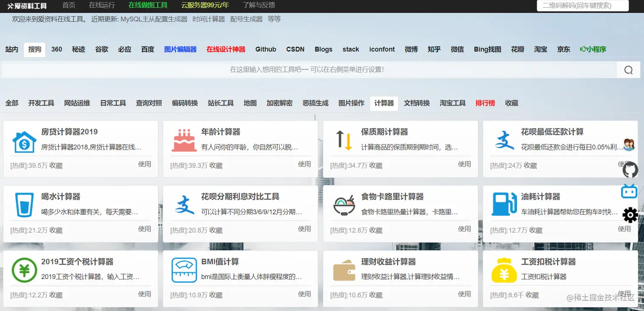Select the 计算器 category tab
Screen dimensions: 644x311
[x=384, y=103]
